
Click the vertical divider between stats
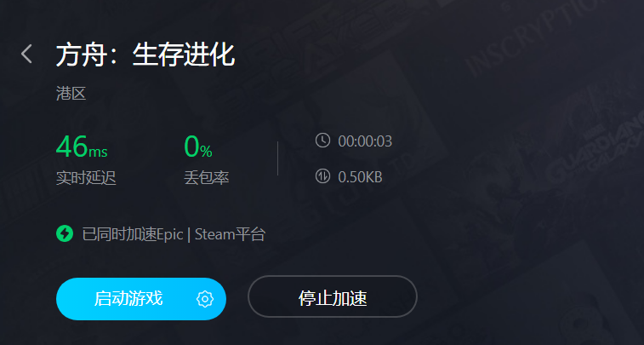[277, 158]
